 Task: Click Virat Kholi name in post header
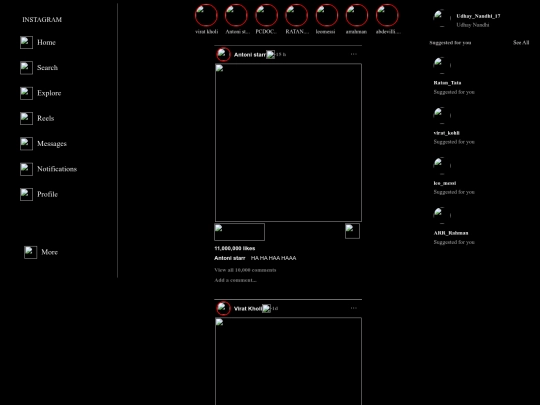248,309
